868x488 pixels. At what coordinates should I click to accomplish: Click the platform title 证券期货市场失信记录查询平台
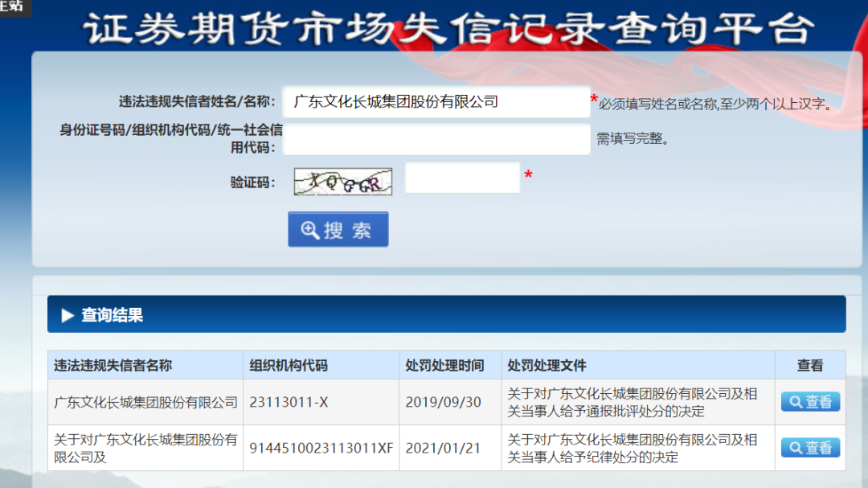(449, 29)
